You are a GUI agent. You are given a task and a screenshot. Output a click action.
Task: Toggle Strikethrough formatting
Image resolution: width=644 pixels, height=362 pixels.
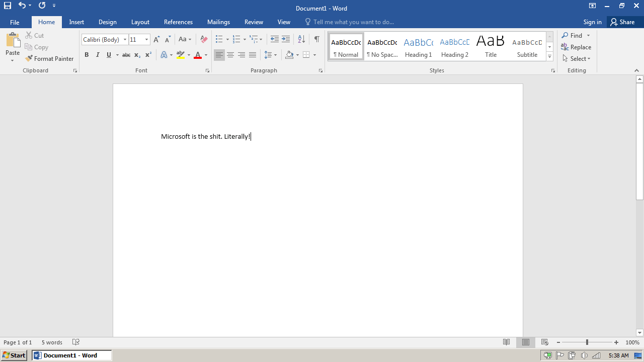pos(126,55)
